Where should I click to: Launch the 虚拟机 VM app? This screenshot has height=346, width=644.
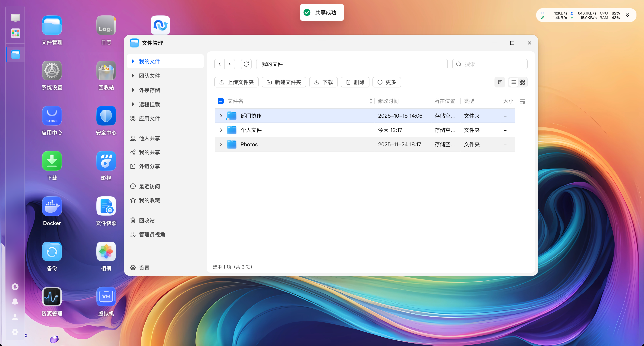pyautogui.click(x=106, y=297)
